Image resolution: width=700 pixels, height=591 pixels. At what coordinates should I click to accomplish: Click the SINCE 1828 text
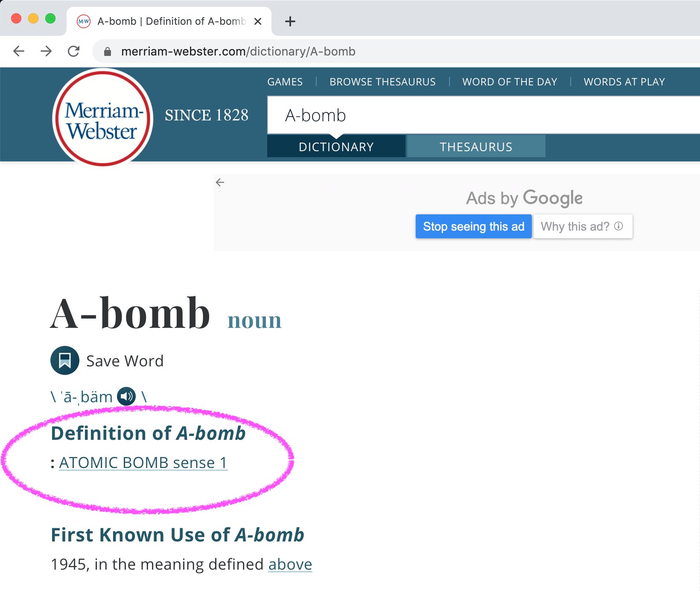207,115
